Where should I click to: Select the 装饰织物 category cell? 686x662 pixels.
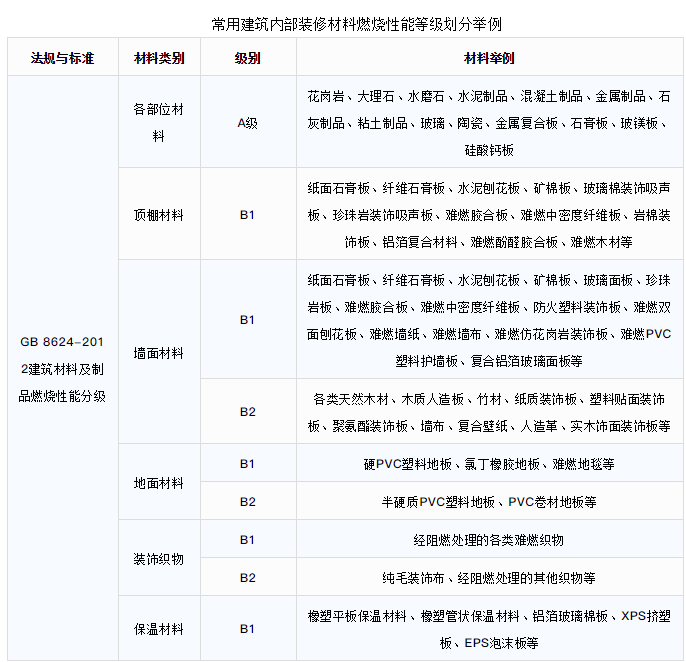158,559
